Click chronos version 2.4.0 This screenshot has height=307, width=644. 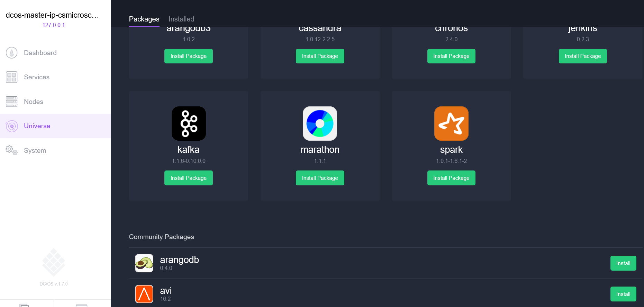pos(451,40)
